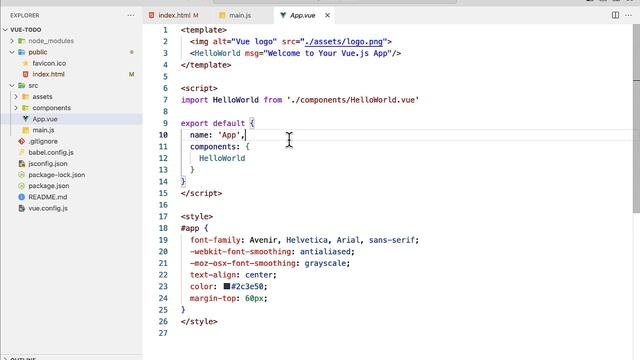Close the App.vue tab
Image resolution: width=640 pixels, height=360 pixels.
[x=327, y=16]
